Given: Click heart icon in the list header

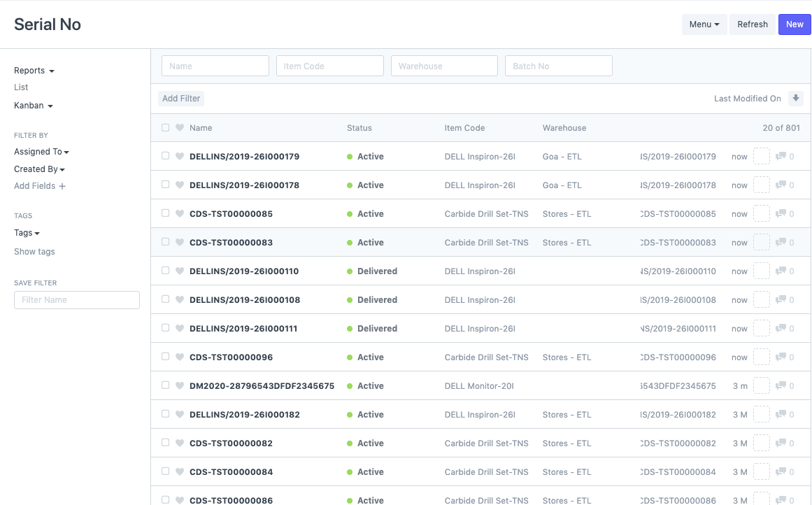Looking at the screenshot, I should tap(180, 128).
